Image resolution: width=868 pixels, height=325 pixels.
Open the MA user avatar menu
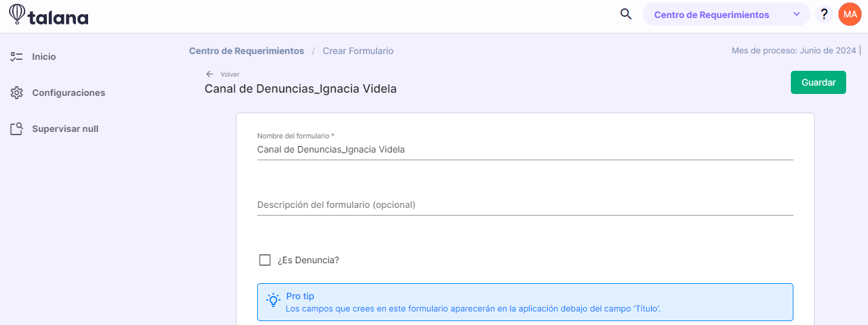850,14
